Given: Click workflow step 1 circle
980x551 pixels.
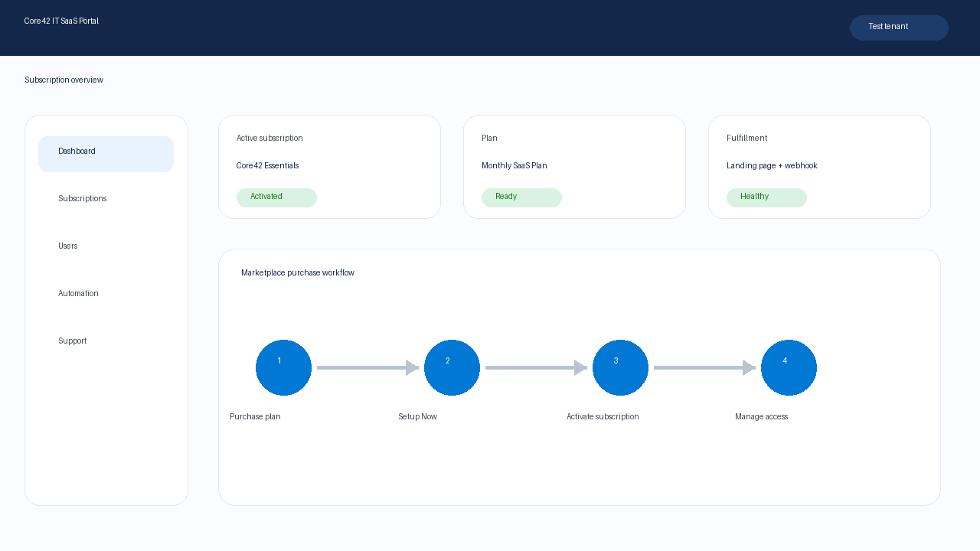Looking at the screenshot, I should [283, 367].
